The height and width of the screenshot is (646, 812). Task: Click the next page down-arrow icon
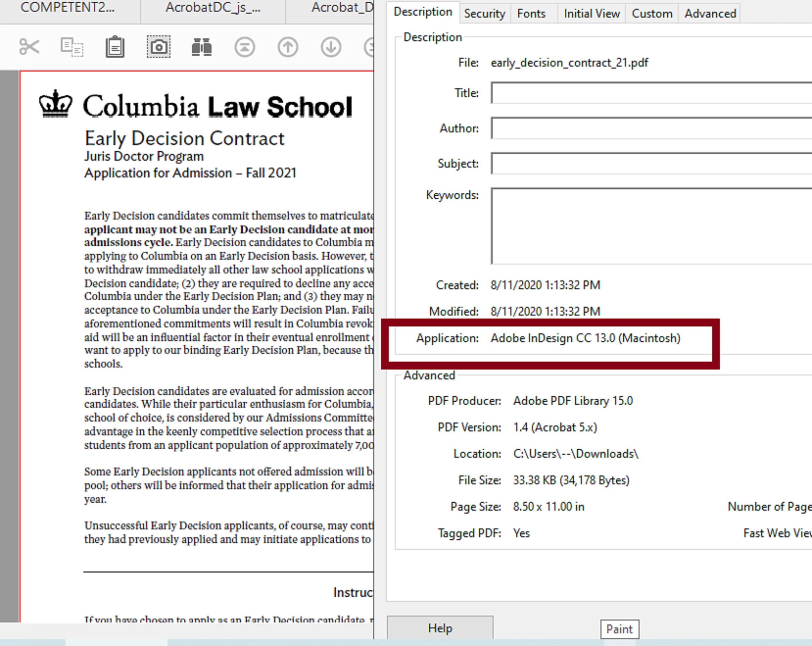tap(331, 47)
